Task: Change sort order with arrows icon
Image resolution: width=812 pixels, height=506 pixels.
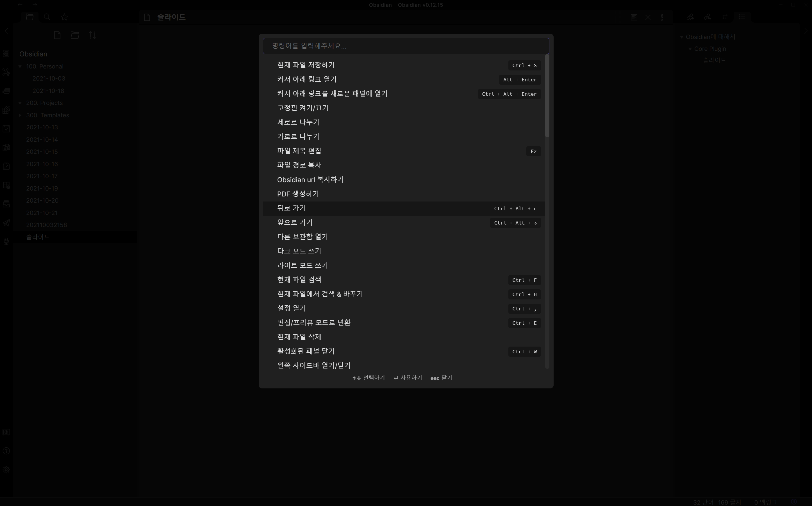Action: 93,35
